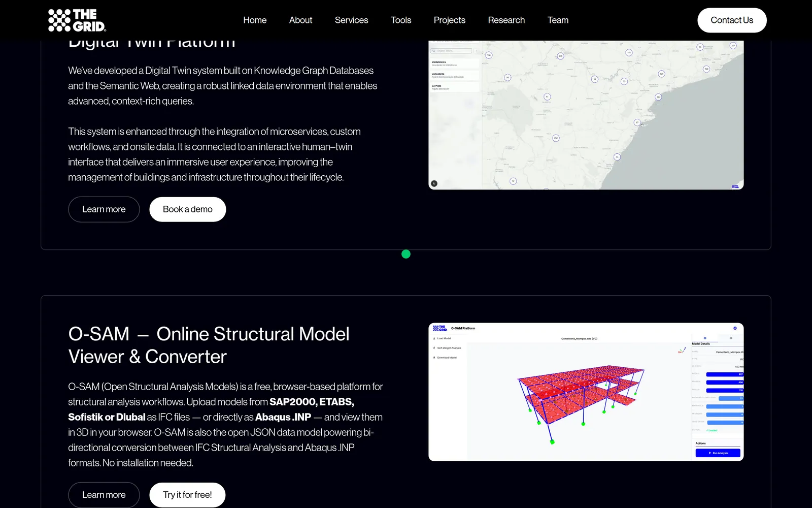This screenshot has height=508, width=812.
Task: Open the Home nav link
Action: tap(255, 20)
